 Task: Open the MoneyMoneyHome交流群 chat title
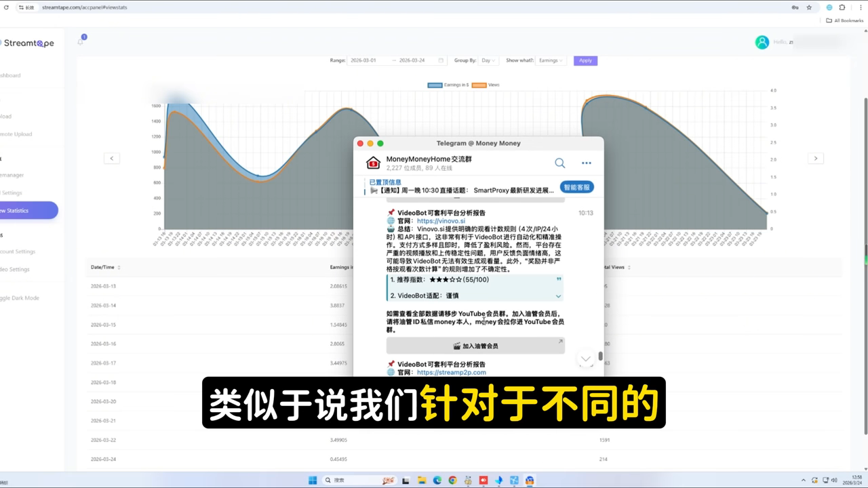click(429, 159)
